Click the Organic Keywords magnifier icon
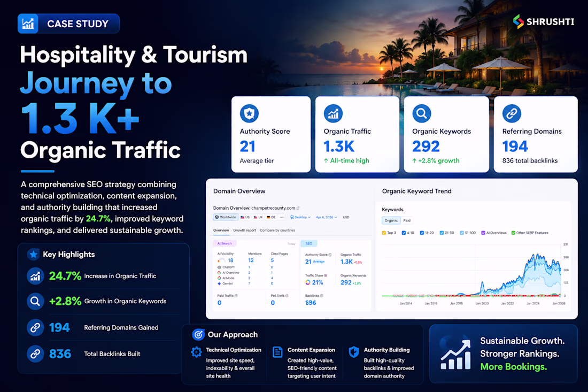The height and width of the screenshot is (392, 588). click(422, 113)
